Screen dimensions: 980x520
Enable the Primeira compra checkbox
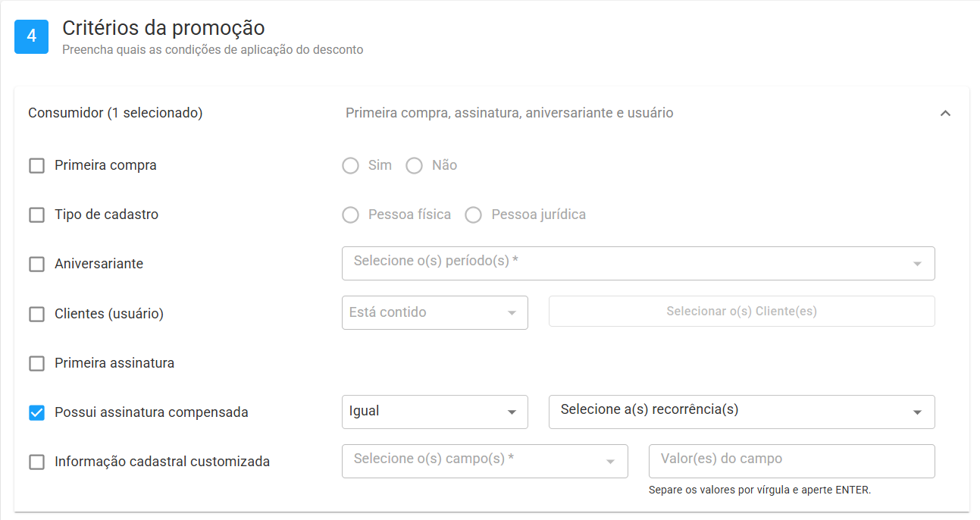[x=36, y=165]
